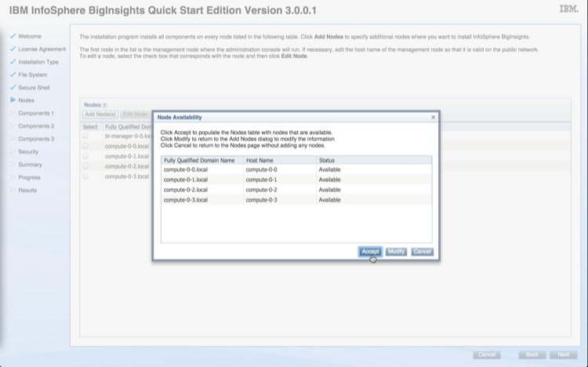Viewport: 588px width, 367px height.
Task: Go to the Welcome wizard step
Action: click(30, 36)
